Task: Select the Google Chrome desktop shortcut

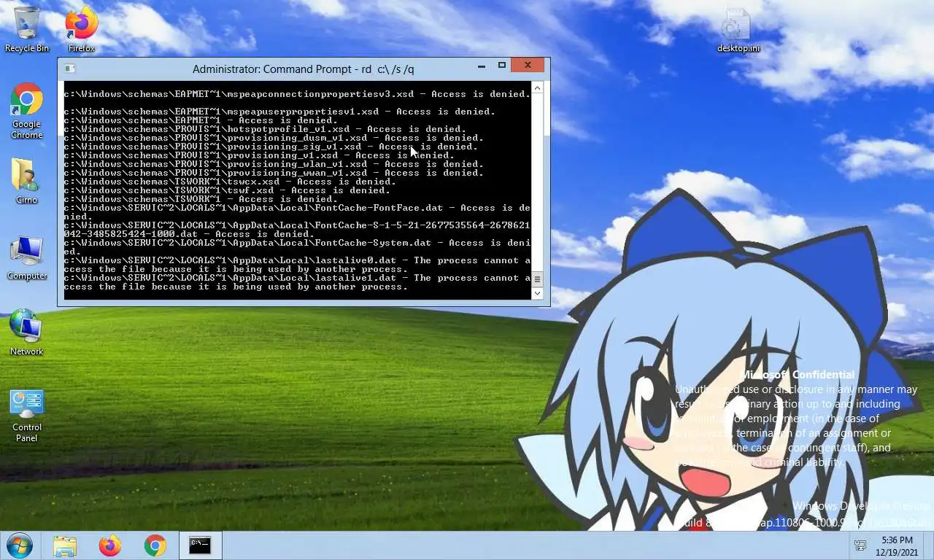Action: 27,112
